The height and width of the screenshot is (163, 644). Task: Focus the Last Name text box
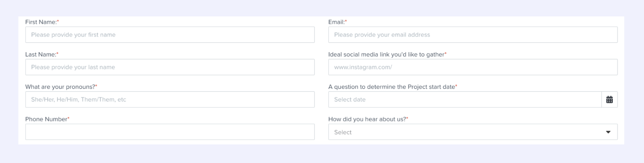point(170,67)
